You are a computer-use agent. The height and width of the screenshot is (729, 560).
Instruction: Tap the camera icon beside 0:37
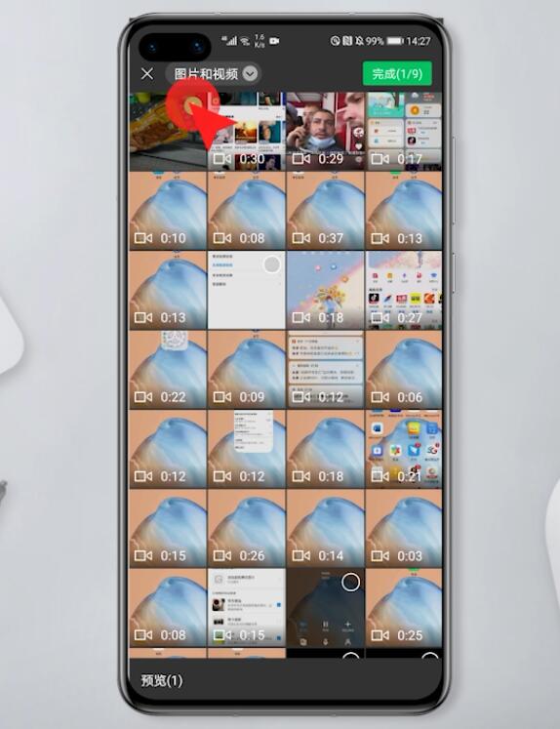tap(301, 238)
